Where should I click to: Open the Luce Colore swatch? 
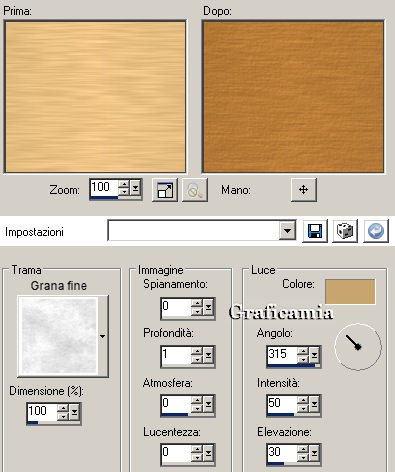tap(350, 292)
